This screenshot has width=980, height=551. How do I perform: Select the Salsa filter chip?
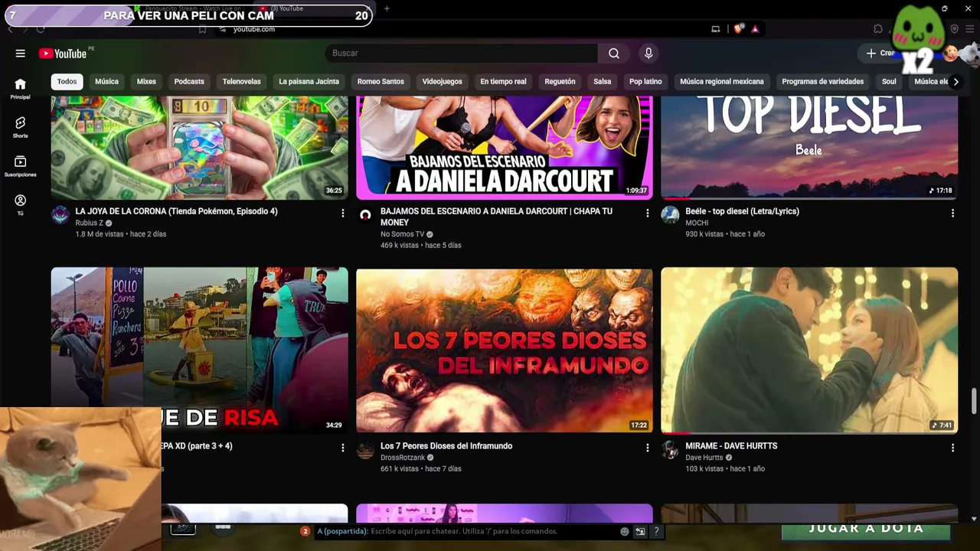coord(603,82)
